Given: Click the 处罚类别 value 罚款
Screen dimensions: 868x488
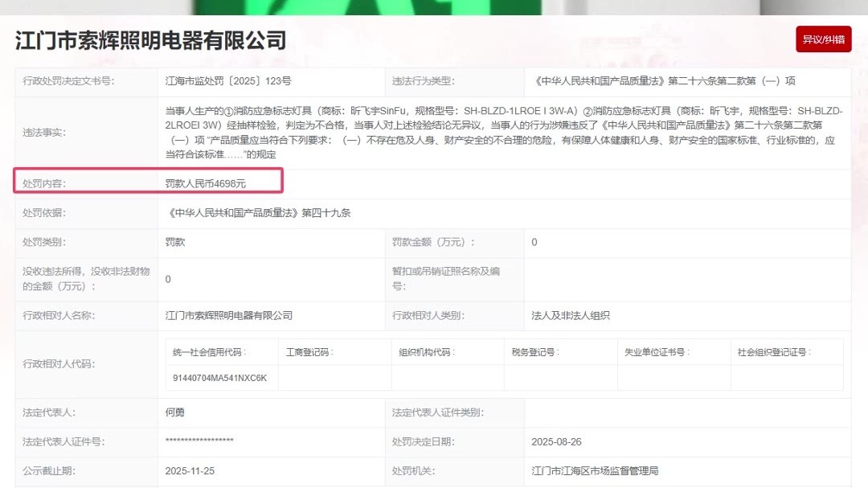Looking at the screenshot, I should click(x=175, y=242).
